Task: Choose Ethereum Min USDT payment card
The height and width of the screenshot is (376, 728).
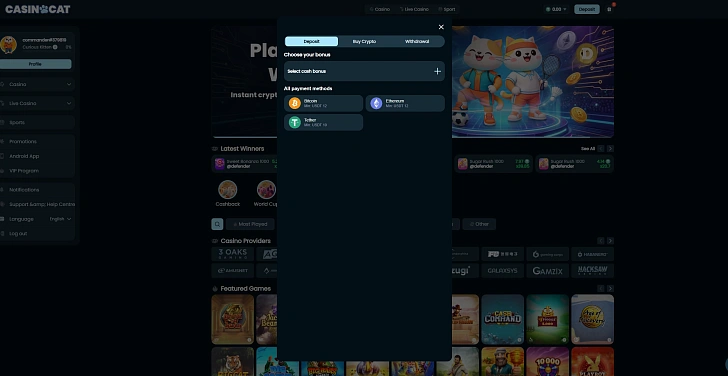Action: click(405, 103)
